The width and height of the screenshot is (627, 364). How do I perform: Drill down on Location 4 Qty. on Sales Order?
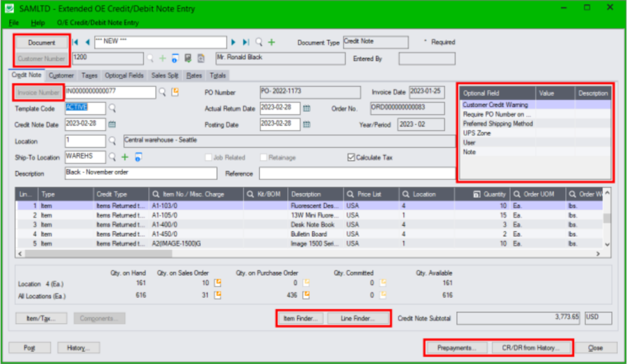[x=217, y=283]
